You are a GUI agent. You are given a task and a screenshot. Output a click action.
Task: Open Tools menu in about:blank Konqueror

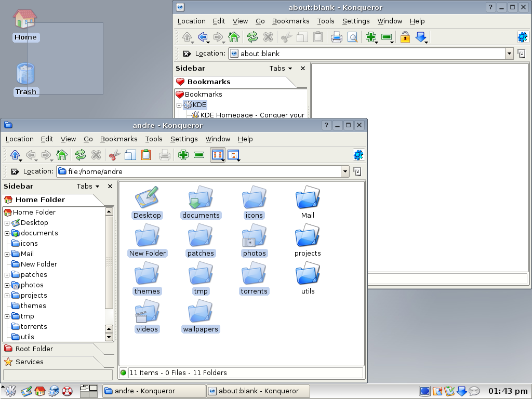tap(326, 21)
